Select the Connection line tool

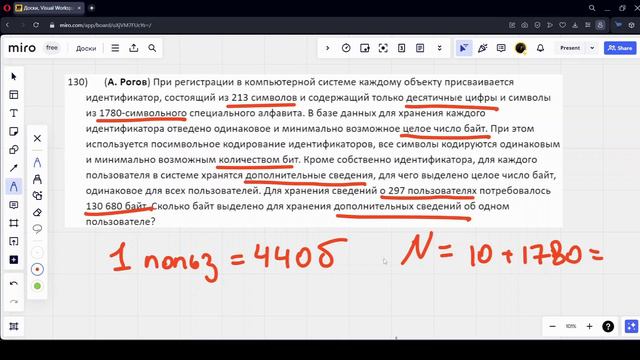pyautogui.click(x=13, y=168)
